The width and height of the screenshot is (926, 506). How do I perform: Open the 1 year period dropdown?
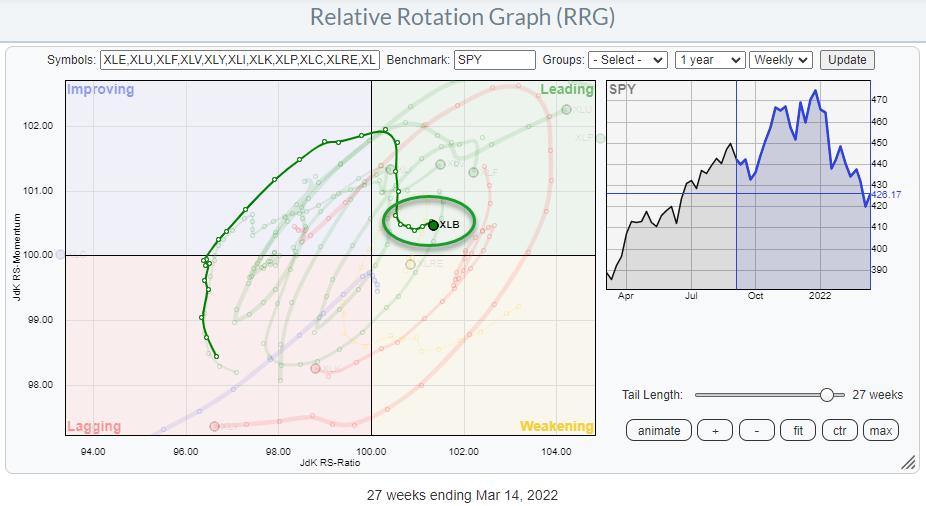click(x=709, y=60)
